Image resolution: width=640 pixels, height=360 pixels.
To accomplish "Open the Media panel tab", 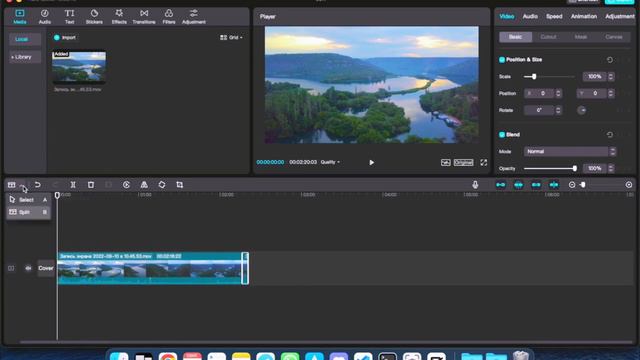I will [x=20, y=17].
